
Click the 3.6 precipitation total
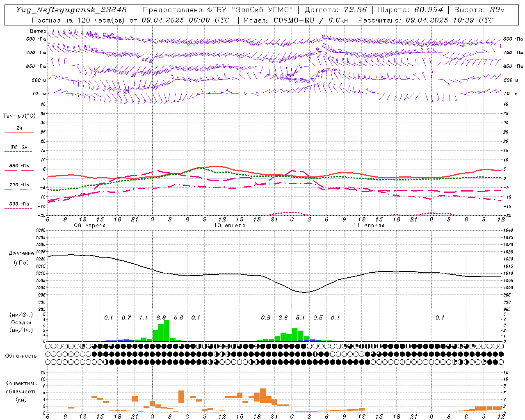[283, 318]
